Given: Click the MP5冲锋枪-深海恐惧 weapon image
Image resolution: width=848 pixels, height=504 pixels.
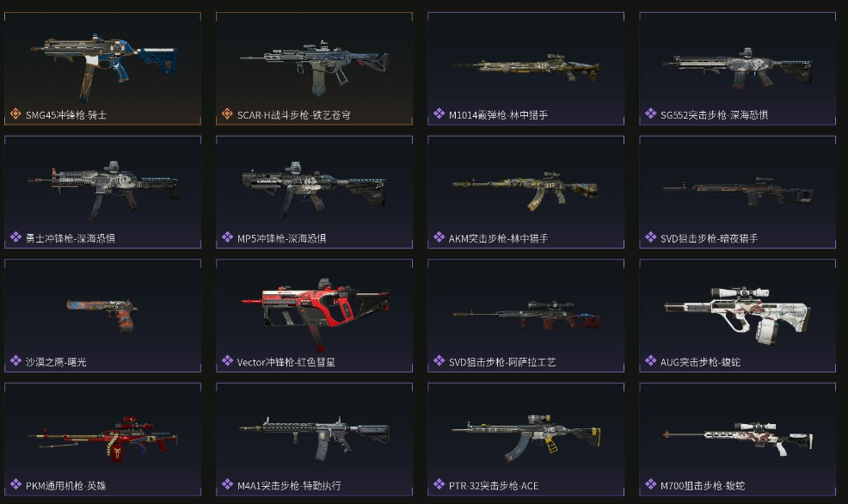Looking at the screenshot, I should [x=314, y=189].
